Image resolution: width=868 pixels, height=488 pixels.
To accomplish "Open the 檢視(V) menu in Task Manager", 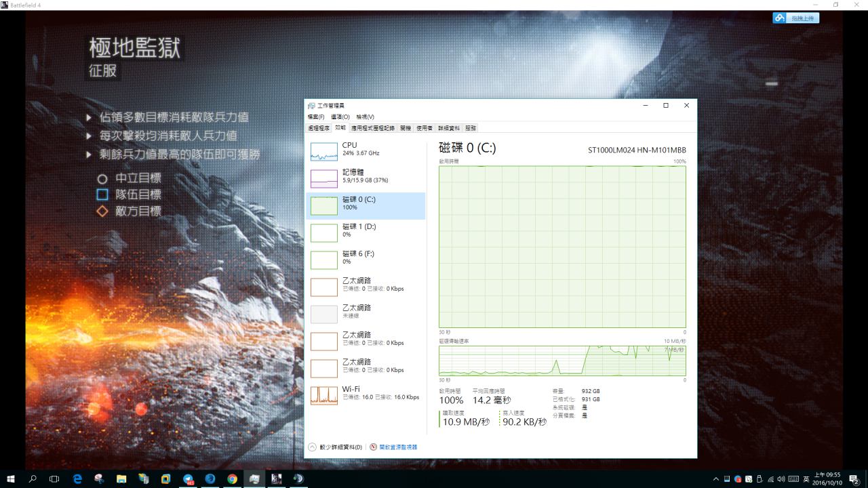I will coord(365,117).
